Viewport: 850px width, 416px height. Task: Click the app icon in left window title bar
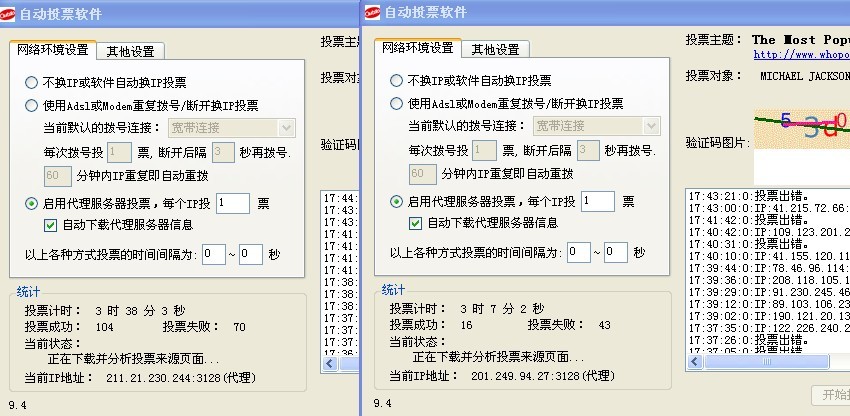pyautogui.click(x=8, y=14)
